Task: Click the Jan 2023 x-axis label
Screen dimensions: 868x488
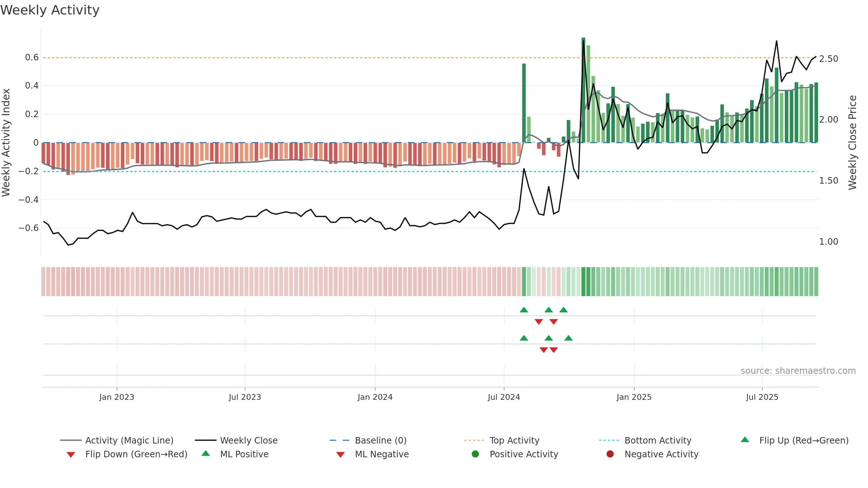Action: (117, 397)
